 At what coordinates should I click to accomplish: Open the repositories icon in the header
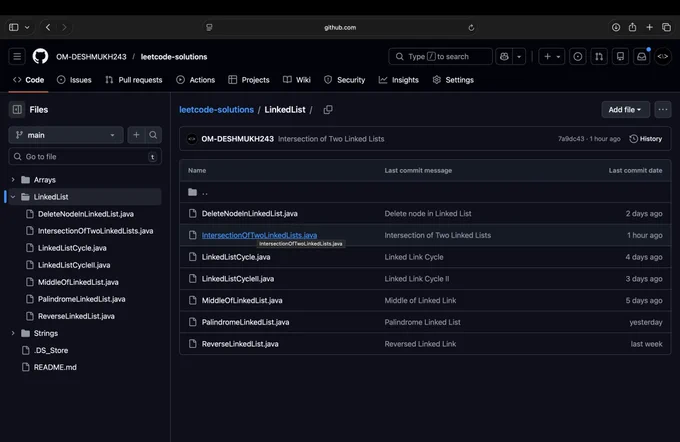click(x=621, y=56)
